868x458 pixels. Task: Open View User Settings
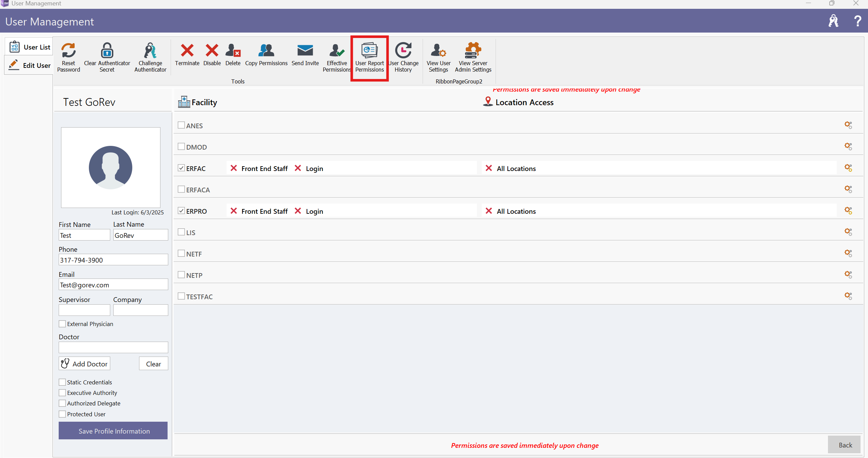pyautogui.click(x=439, y=57)
